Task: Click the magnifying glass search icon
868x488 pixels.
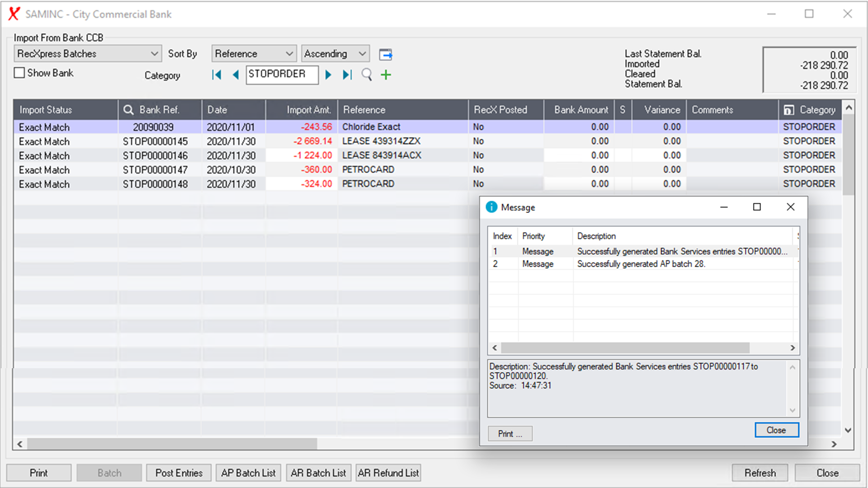Action: [x=367, y=75]
